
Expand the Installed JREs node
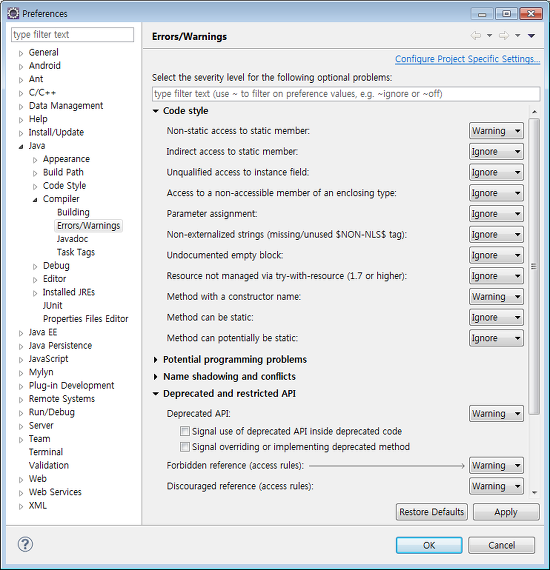click(35, 293)
